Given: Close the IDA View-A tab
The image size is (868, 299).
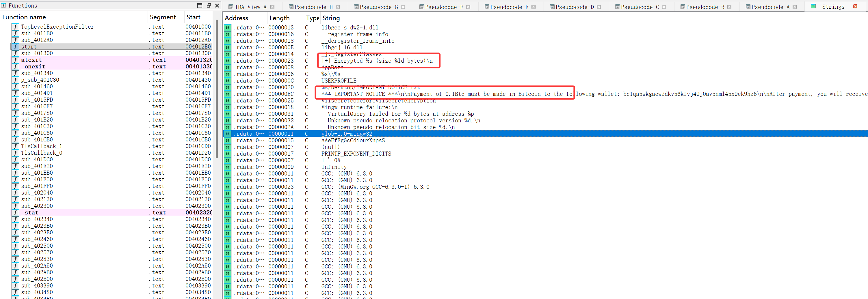Looking at the screenshot, I should [272, 7].
